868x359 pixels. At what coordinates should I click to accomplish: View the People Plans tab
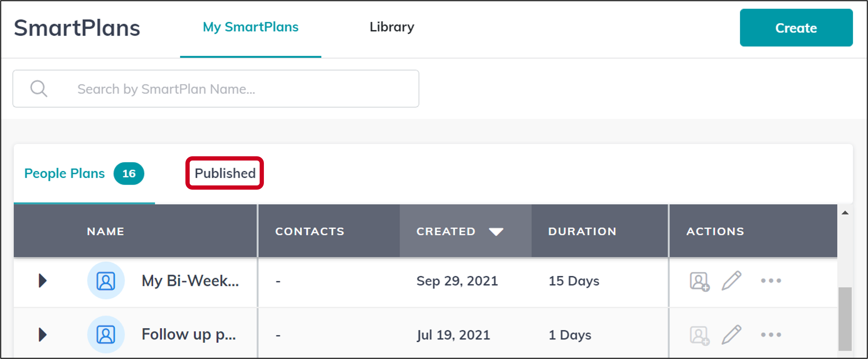coord(65,173)
